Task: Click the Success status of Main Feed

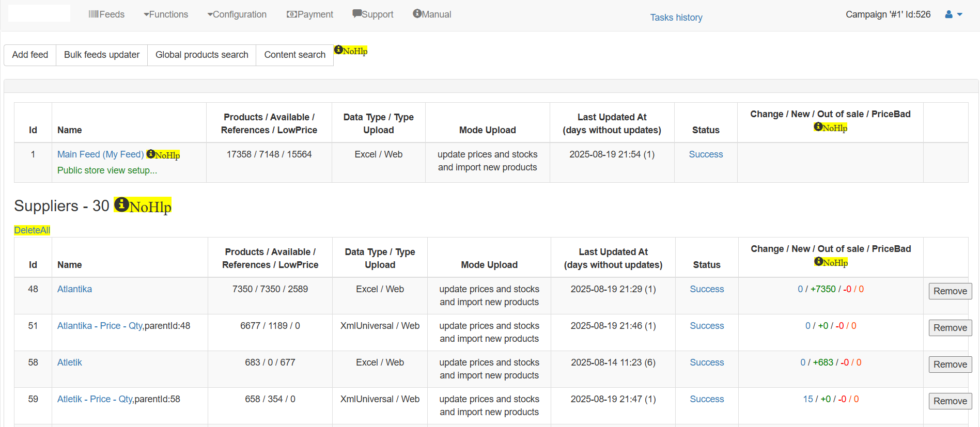Action: [x=706, y=154]
